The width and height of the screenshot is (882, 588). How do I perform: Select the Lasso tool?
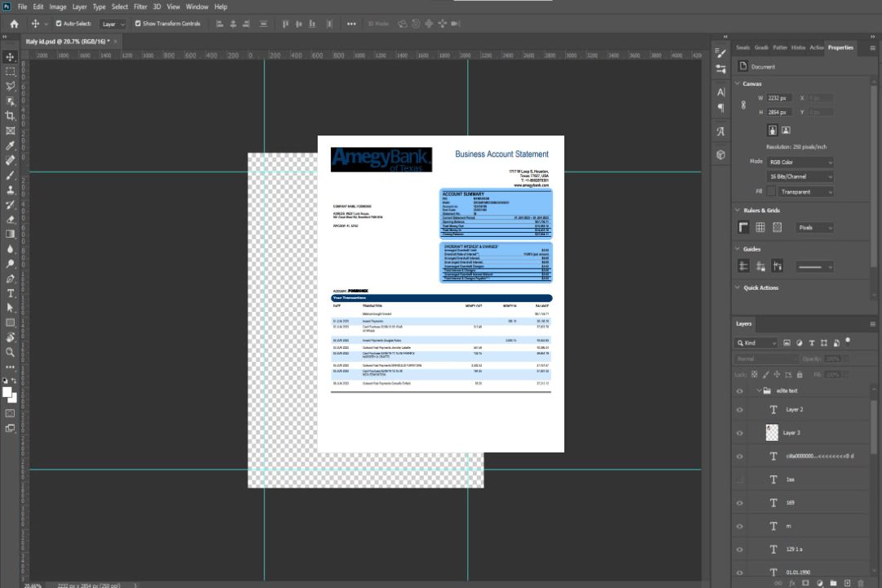pos(10,86)
